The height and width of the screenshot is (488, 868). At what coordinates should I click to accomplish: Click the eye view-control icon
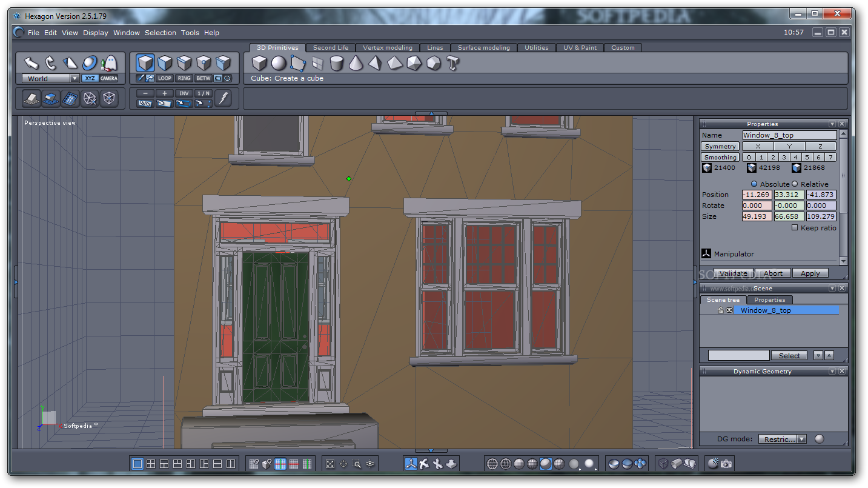(x=370, y=464)
